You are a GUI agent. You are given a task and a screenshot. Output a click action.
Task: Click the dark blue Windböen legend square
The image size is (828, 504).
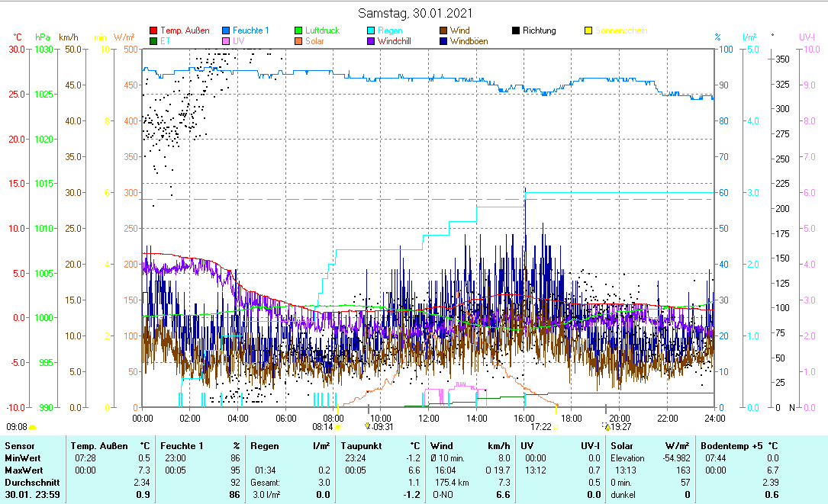443,41
